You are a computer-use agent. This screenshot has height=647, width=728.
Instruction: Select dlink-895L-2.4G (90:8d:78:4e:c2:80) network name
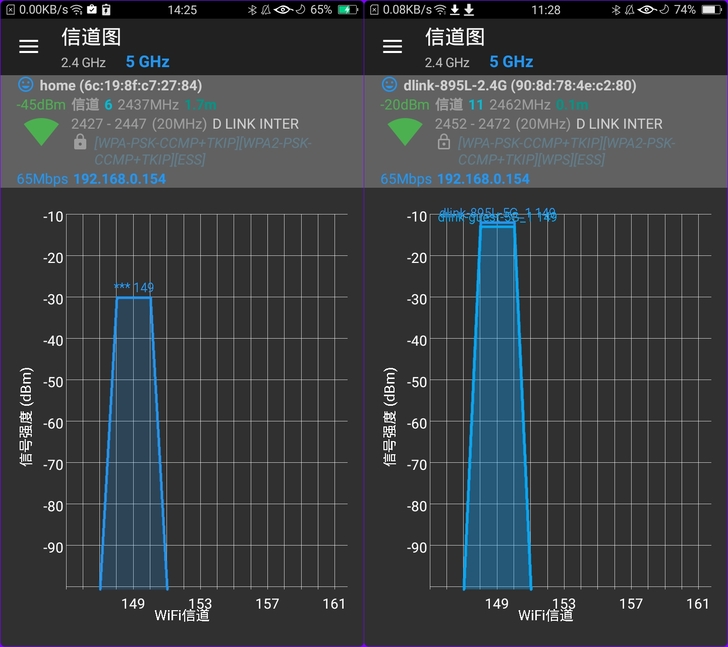pos(520,85)
